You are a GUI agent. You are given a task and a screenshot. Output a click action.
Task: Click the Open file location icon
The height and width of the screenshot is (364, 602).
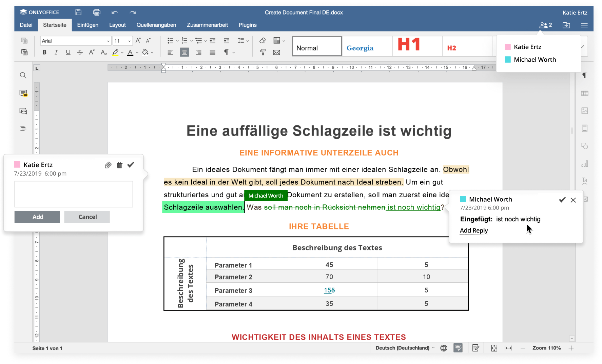tap(566, 25)
